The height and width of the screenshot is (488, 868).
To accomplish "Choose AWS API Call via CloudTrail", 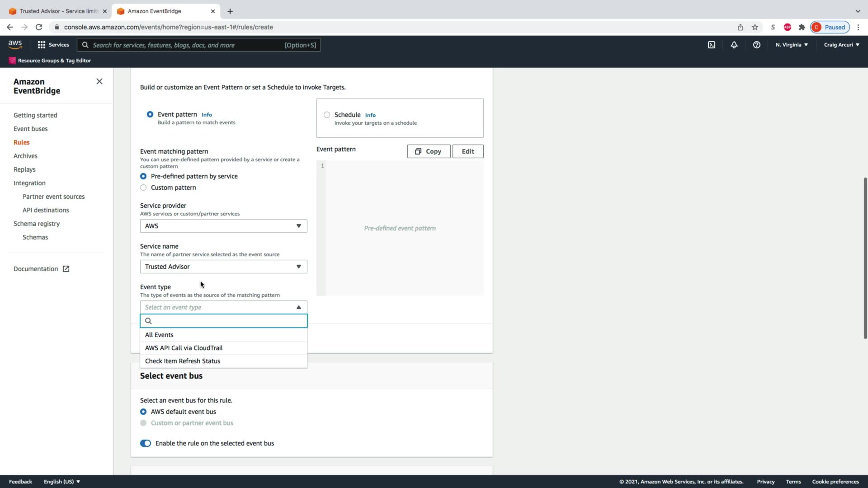I will [x=184, y=348].
